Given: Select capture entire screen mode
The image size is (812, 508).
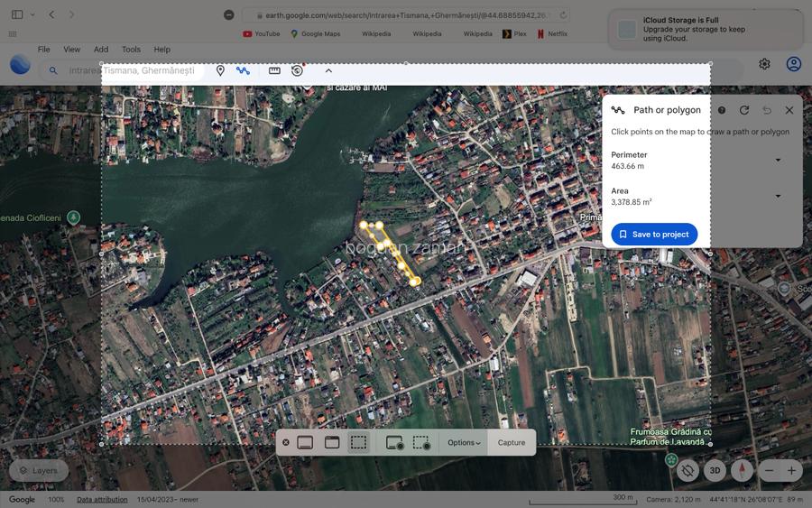Looking at the screenshot, I should coord(305,442).
